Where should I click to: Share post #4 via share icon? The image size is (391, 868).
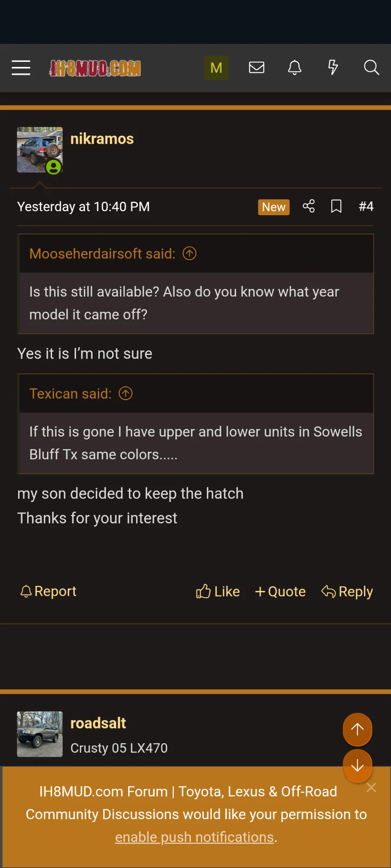pyautogui.click(x=309, y=207)
